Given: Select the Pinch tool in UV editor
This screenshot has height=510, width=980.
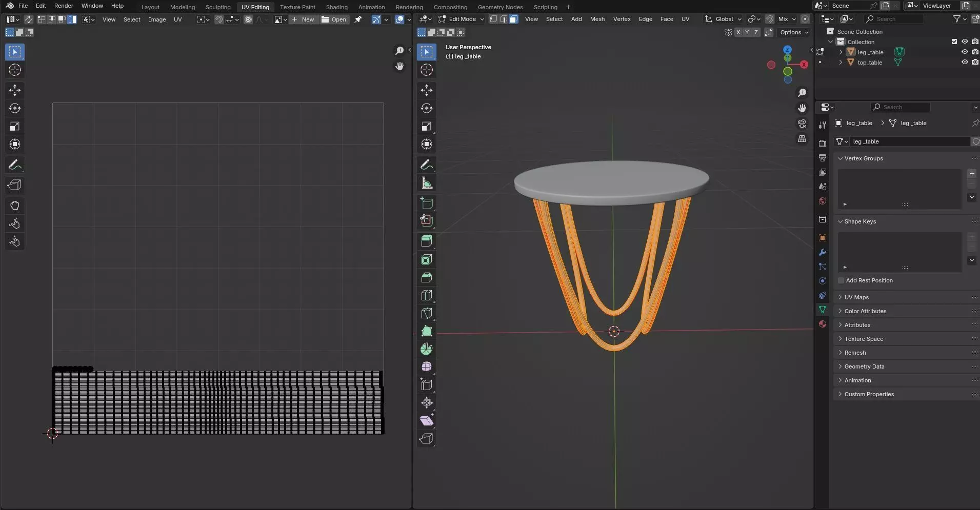Looking at the screenshot, I should coord(15,241).
